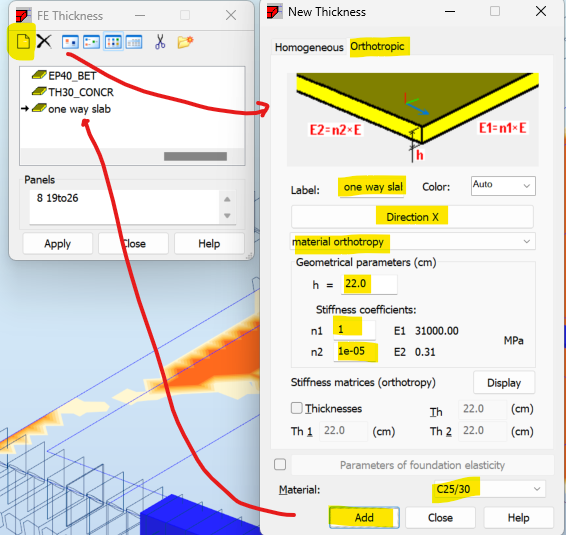Click the Th thickness field
Viewport: 566px width, 535px height.
click(482, 409)
